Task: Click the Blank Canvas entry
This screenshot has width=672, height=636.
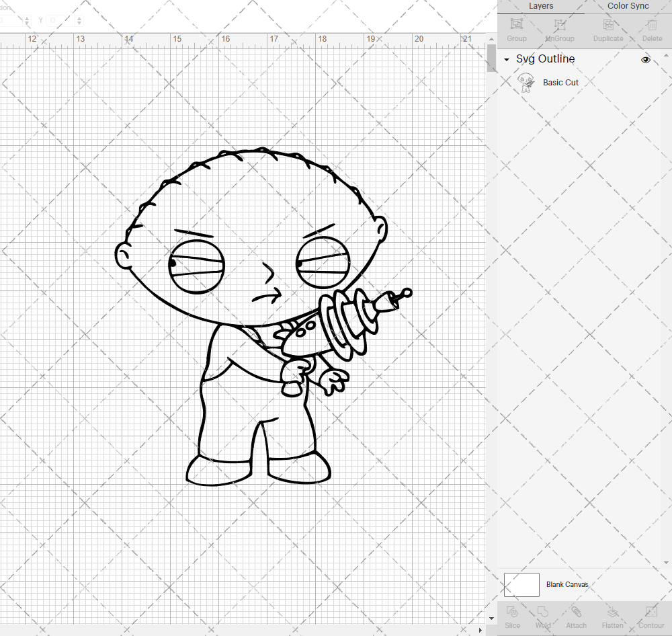Action: 568,584
